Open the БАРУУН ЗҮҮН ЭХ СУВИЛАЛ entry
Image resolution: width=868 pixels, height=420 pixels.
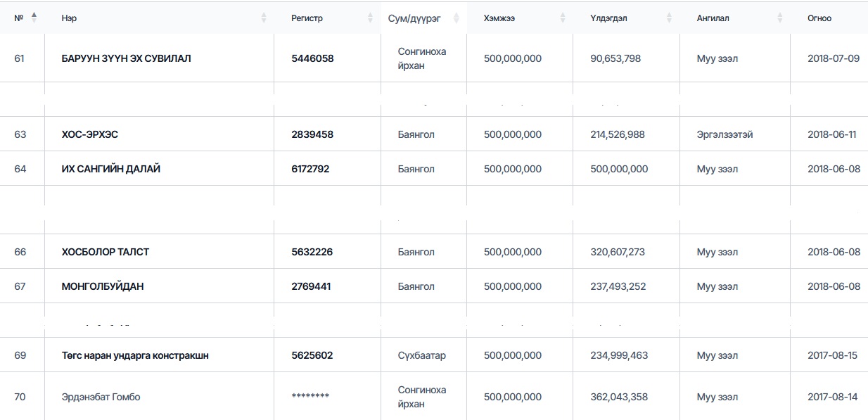point(127,58)
